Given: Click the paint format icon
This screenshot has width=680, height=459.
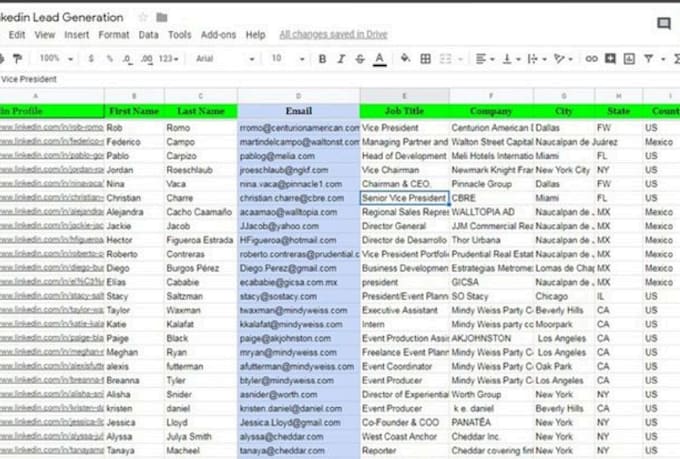Looking at the screenshot, I should point(17,58).
